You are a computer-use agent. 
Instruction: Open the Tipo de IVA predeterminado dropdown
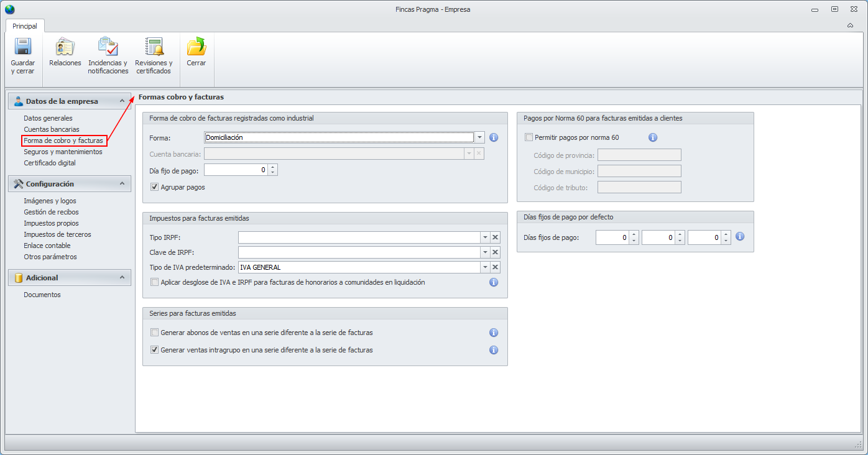(485, 267)
